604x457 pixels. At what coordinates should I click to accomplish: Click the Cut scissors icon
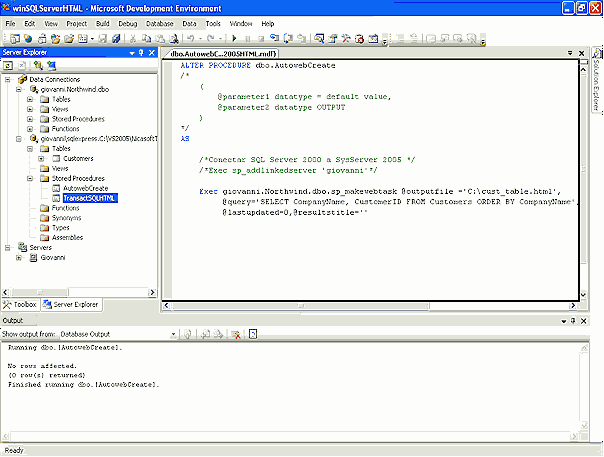pyautogui.click(x=133, y=38)
